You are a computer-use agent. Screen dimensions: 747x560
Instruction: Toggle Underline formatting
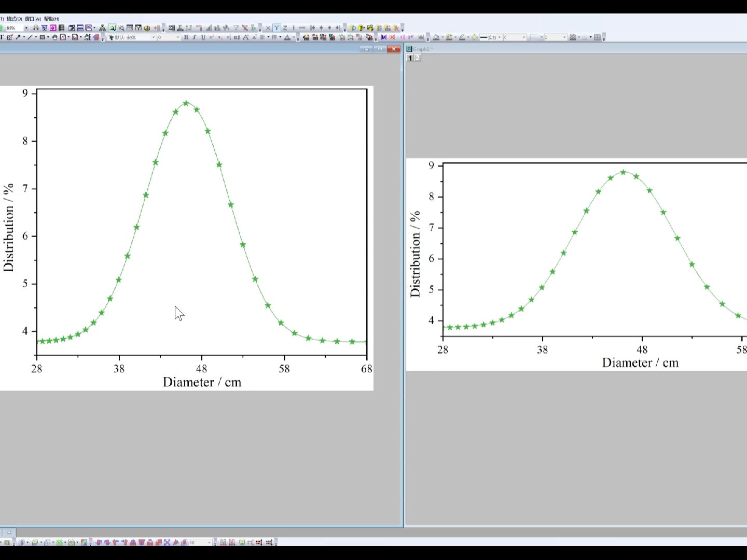click(x=203, y=37)
